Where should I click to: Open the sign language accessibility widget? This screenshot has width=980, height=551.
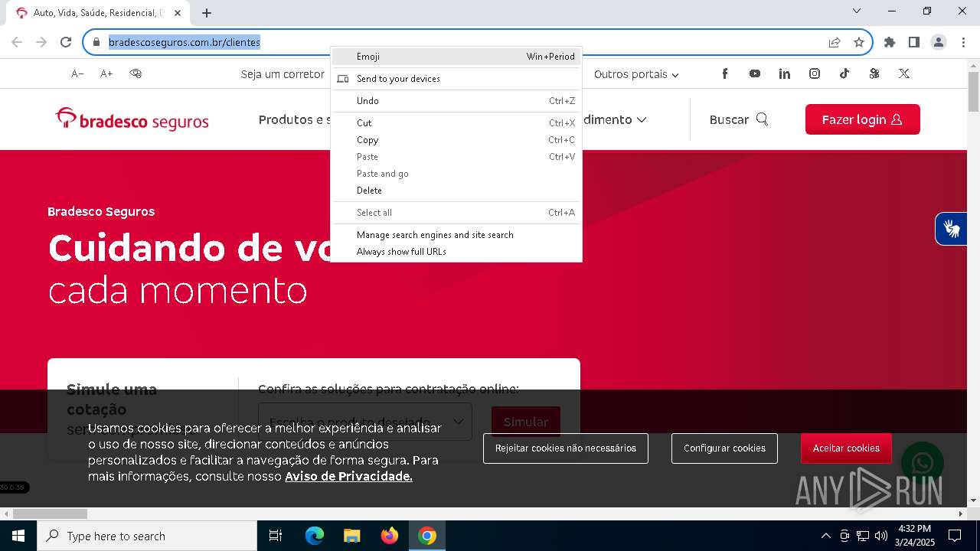tap(952, 228)
